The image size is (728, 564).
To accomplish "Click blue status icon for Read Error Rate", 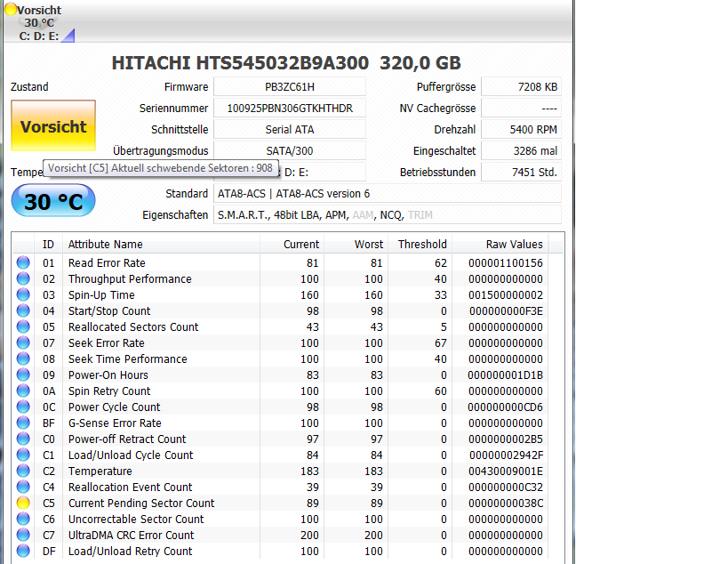I will pyautogui.click(x=23, y=262).
